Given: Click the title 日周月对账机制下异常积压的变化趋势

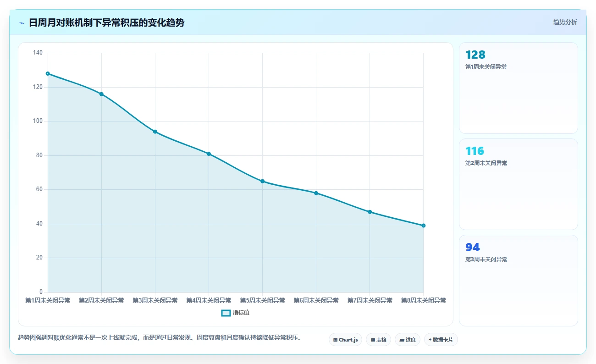Looking at the screenshot, I should [106, 22].
